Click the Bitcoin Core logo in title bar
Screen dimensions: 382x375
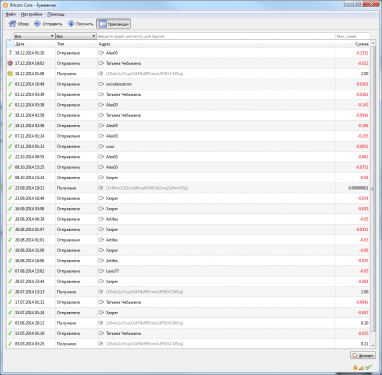pyautogui.click(x=5, y=5)
